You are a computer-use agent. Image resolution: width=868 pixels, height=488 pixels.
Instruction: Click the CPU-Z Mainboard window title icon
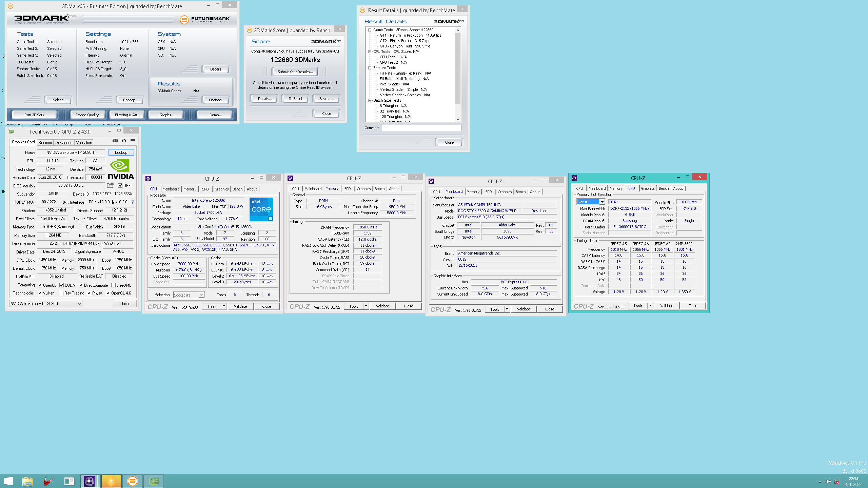pos(431,181)
